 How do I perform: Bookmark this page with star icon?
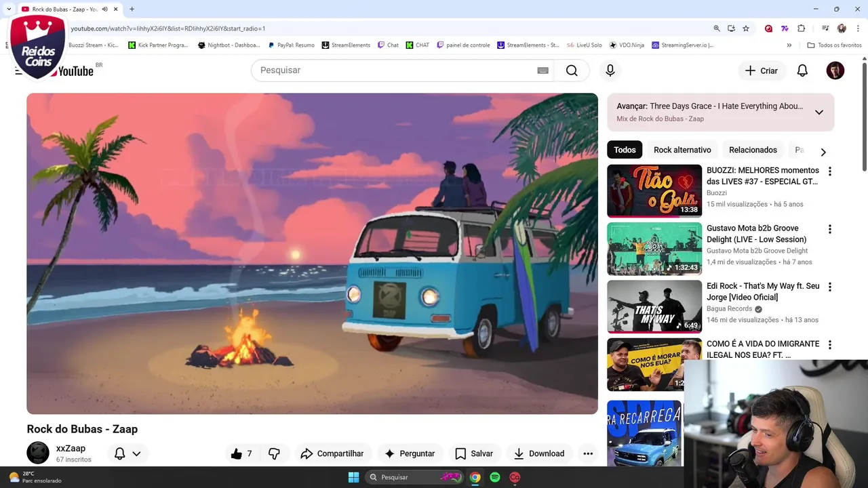746,28
